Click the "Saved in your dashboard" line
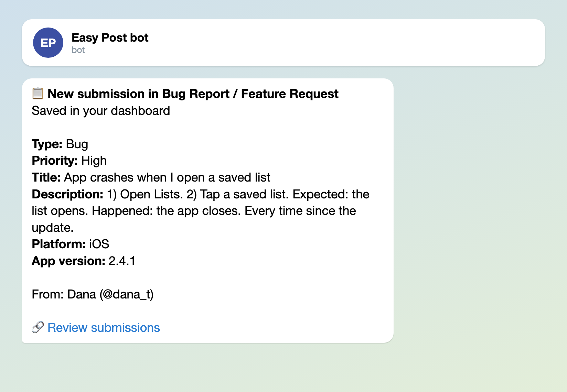This screenshot has height=392, width=567. (x=101, y=111)
